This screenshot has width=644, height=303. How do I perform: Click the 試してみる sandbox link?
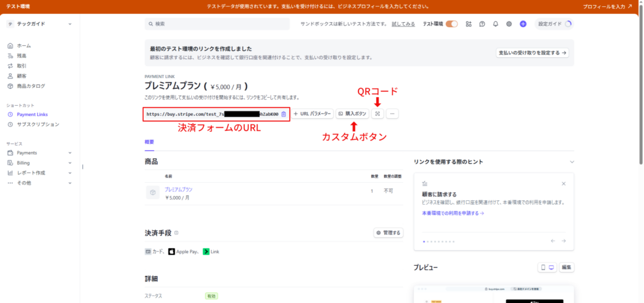coord(403,24)
